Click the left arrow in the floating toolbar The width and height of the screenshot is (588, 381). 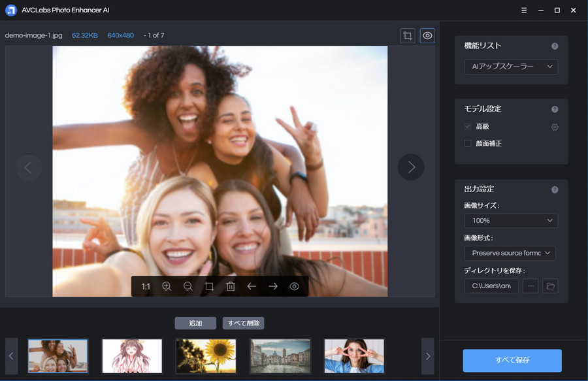[252, 286]
